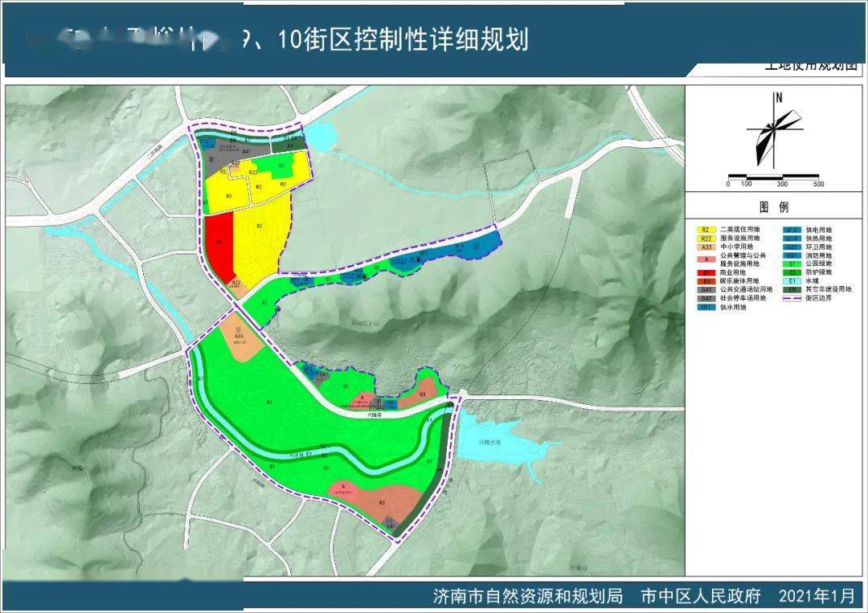The height and width of the screenshot is (613, 868).
Task: Click the R2 yellow legend swatch
Action: [706, 230]
